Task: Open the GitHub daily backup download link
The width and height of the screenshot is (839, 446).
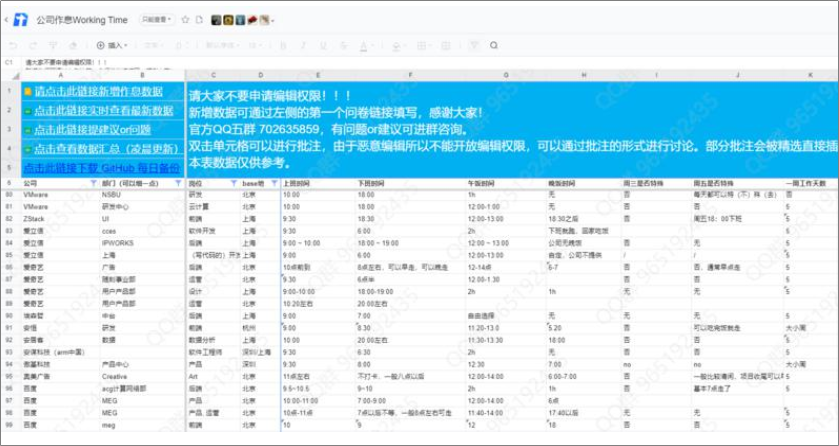Action: point(102,168)
